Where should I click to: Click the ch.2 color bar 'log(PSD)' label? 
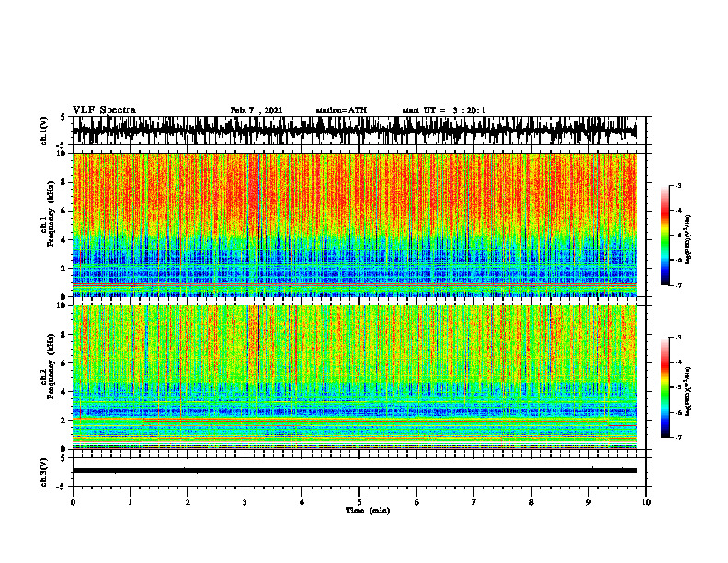tap(688, 392)
